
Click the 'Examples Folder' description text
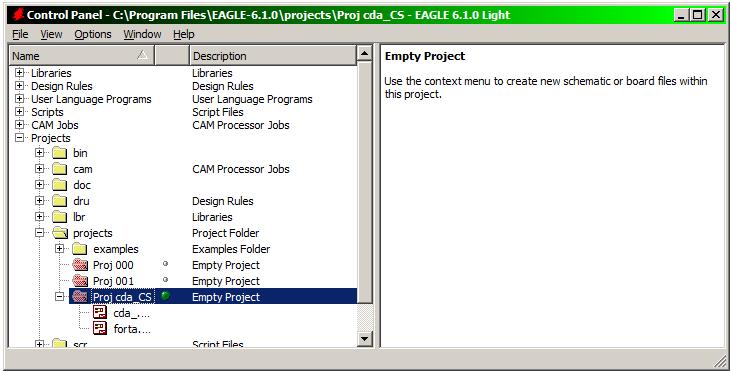coord(231,249)
